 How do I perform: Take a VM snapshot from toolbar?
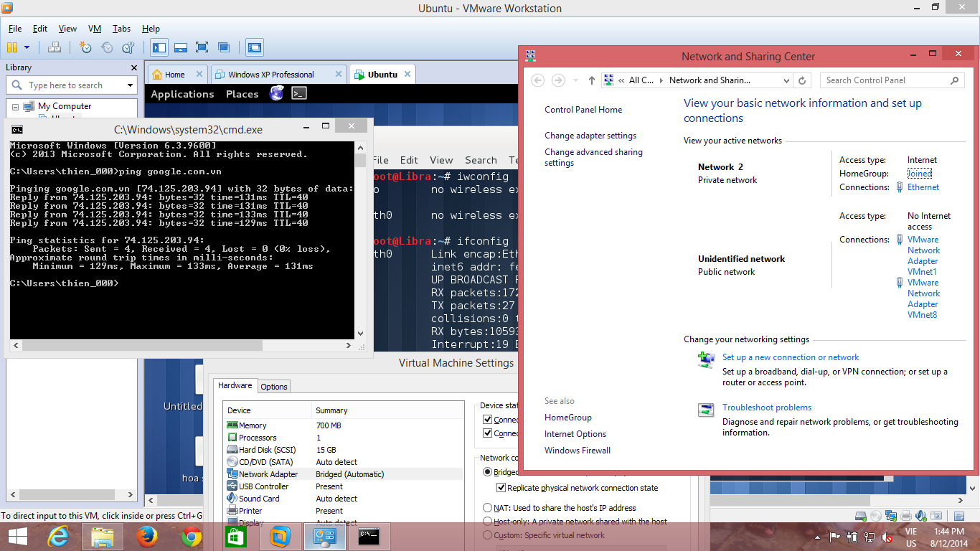[x=85, y=47]
